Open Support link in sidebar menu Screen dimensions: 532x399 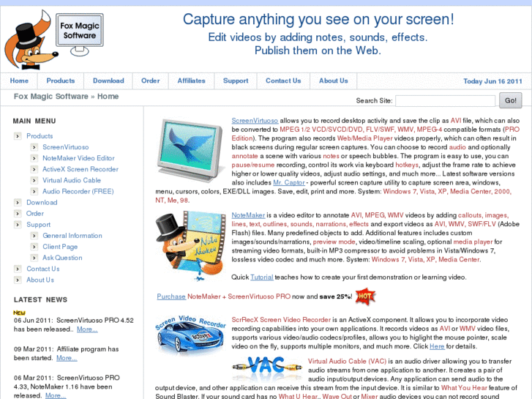38,225
